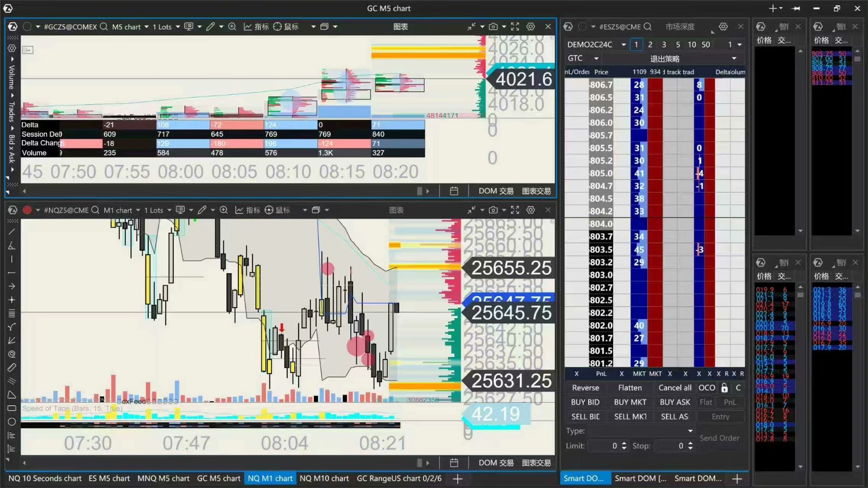Image resolution: width=868 pixels, height=488 pixels.
Task: Toggle the red record circle next to #NQZ5@CME
Action: pos(27,210)
